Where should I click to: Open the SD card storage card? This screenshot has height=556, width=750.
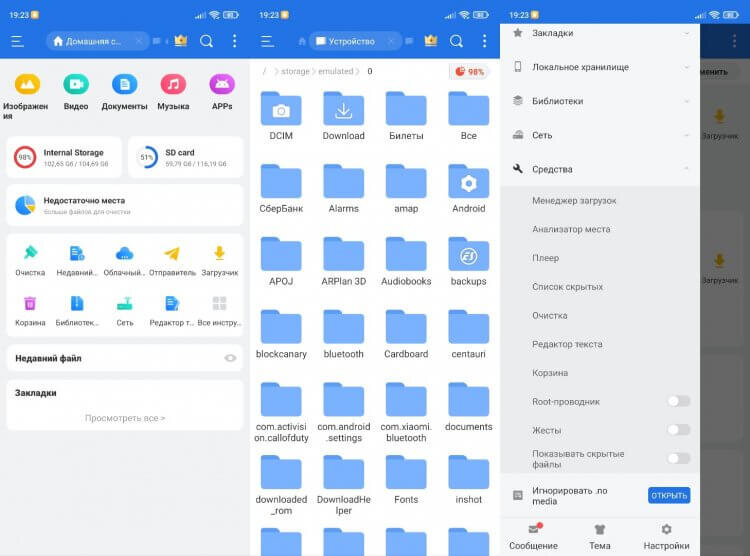click(186, 157)
